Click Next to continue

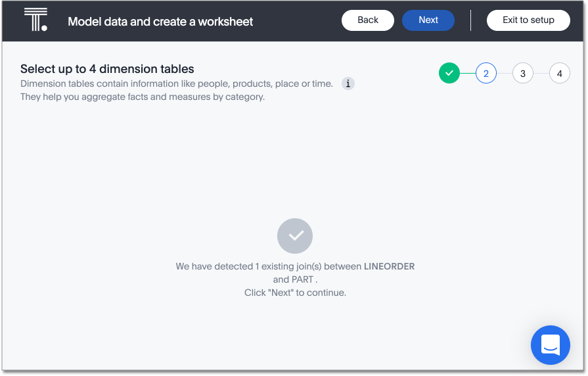tap(428, 20)
